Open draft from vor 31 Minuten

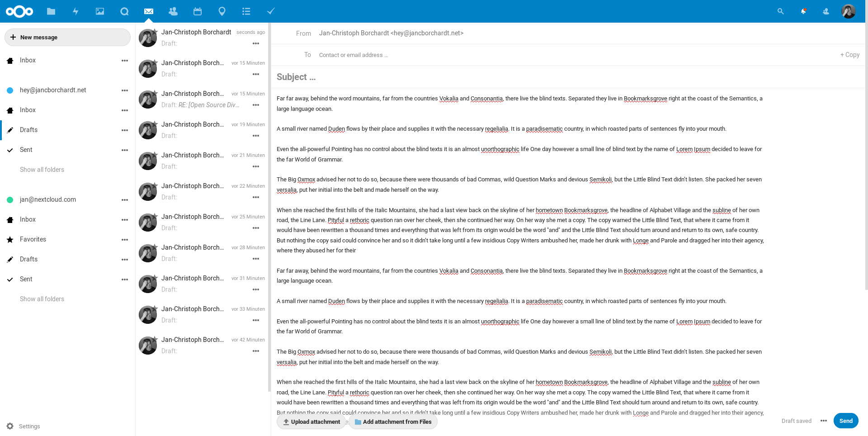pos(202,284)
